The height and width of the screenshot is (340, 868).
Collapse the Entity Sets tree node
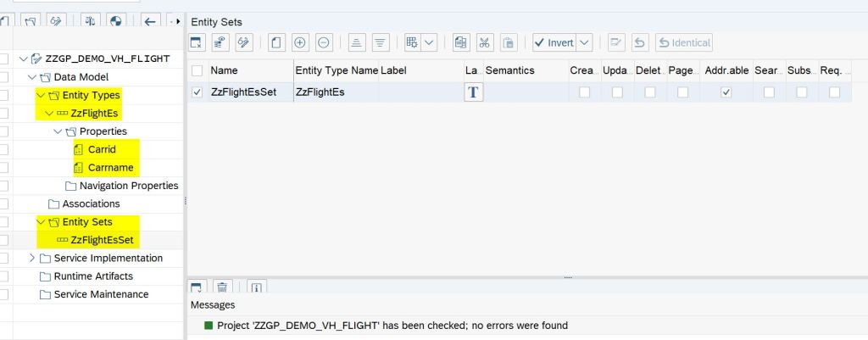click(41, 222)
